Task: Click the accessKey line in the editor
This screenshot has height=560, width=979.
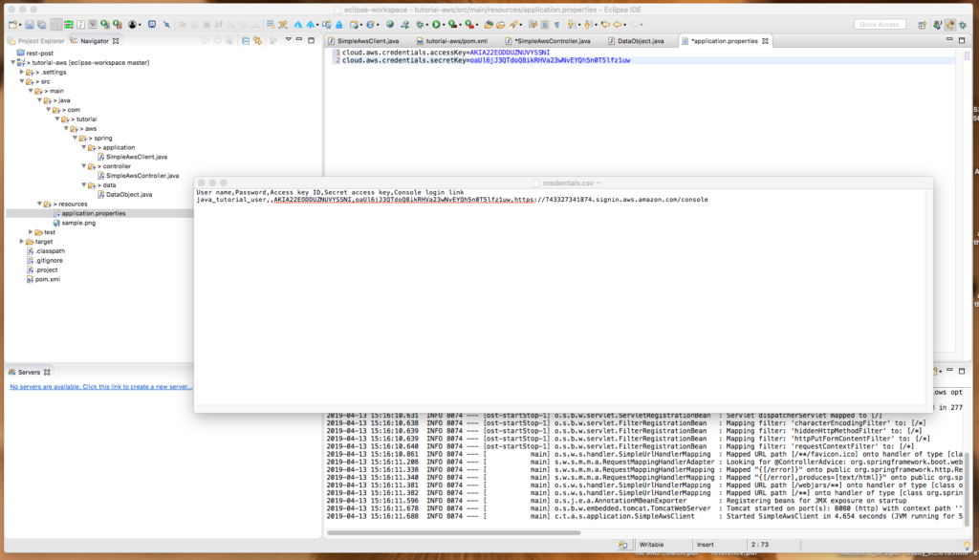Action: coord(446,53)
